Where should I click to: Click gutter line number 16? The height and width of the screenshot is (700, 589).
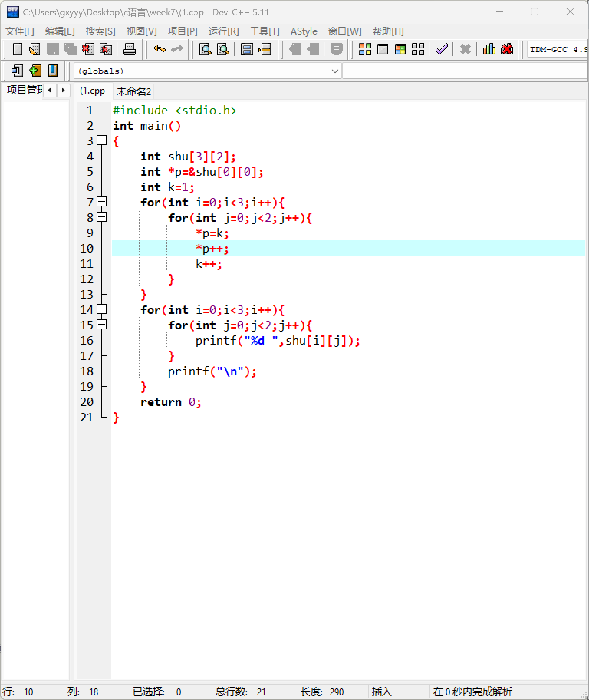87,340
